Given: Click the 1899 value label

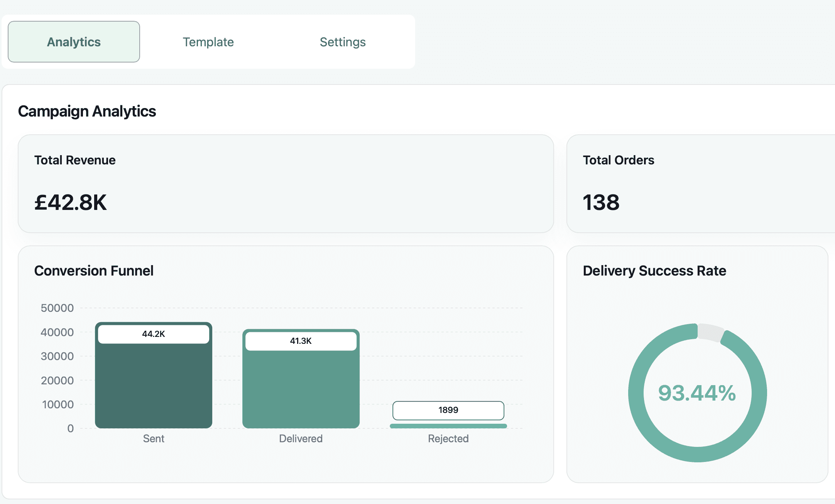Looking at the screenshot, I should pyautogui.click(x=448, y=410).
